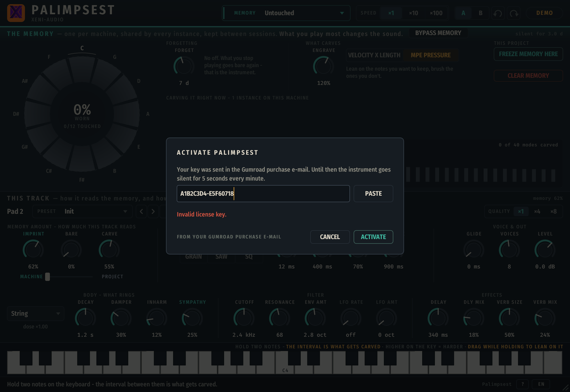Select VELOCITY X LENGTH carve mode
The height and width of the screenshot is (392, 570).
click(x=374, y=55)
